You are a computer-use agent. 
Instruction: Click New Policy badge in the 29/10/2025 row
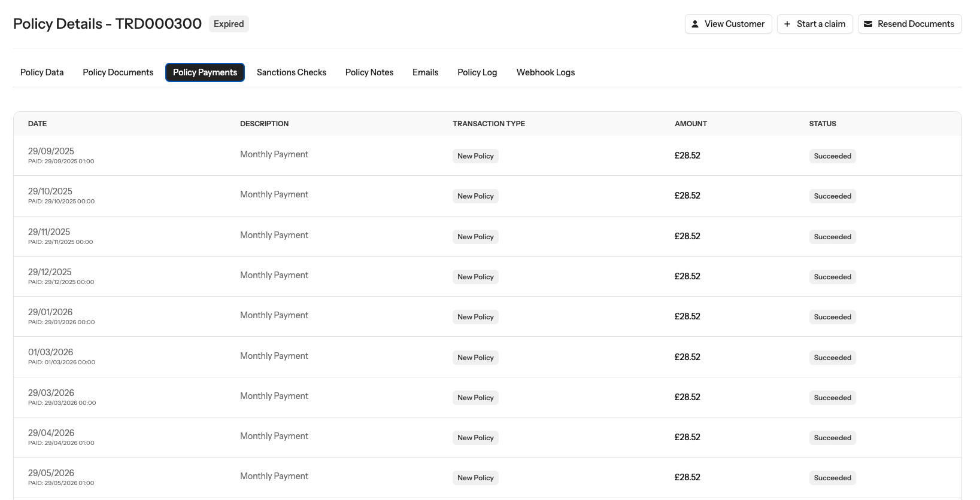click(x=475, y=196)
